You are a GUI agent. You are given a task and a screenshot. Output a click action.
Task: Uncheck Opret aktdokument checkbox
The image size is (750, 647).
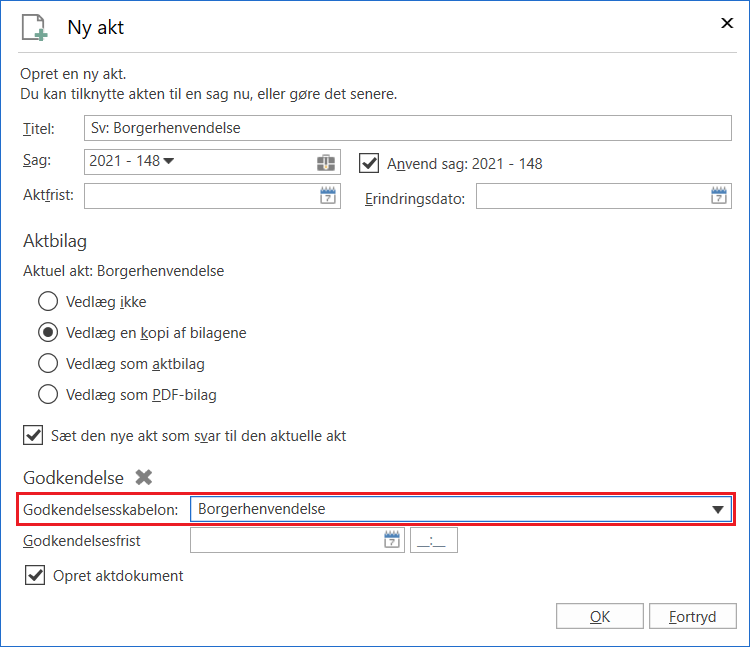[x=35, y=575]
